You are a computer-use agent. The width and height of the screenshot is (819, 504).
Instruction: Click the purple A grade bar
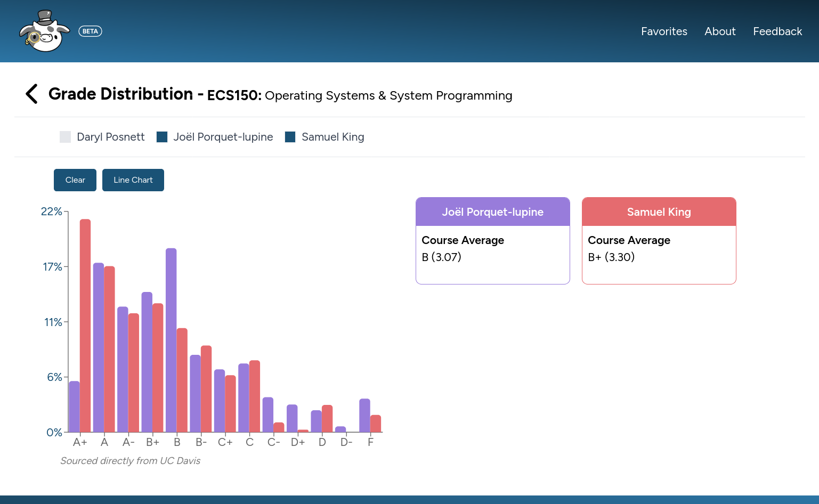pos(99,347)
